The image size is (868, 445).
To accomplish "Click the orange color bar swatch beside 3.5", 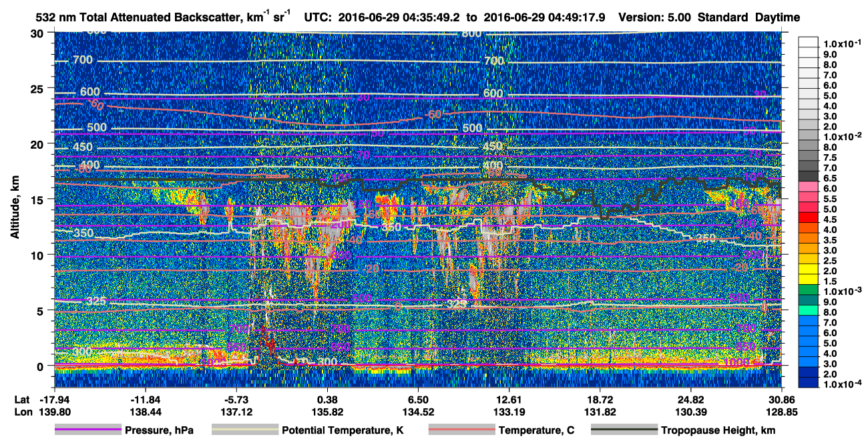I will pyautogui.click(x=809, y=239).
